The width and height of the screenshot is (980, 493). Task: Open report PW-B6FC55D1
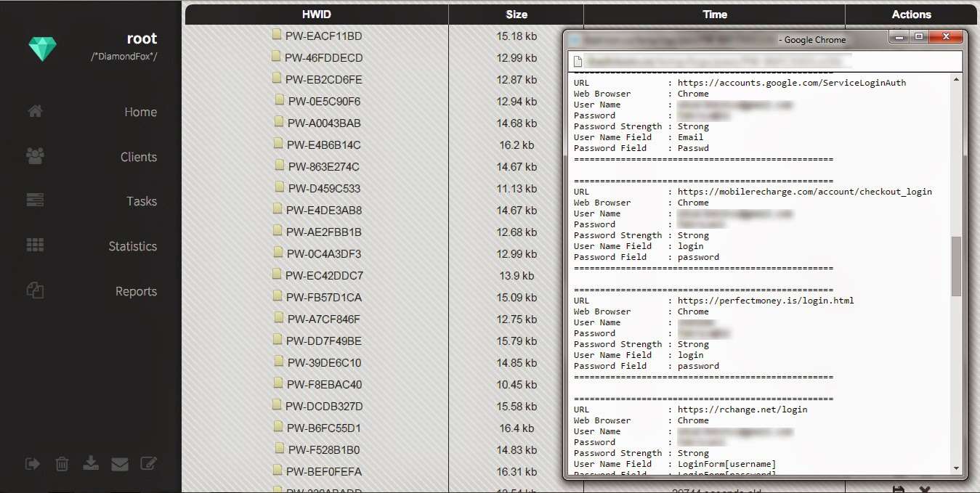tap(324, 428)
